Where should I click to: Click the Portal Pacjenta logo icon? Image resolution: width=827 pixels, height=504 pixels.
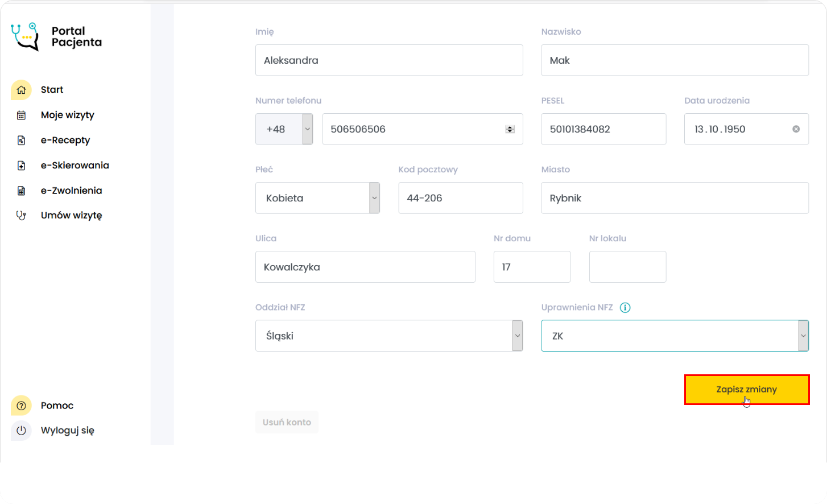[x=25, y=37]
